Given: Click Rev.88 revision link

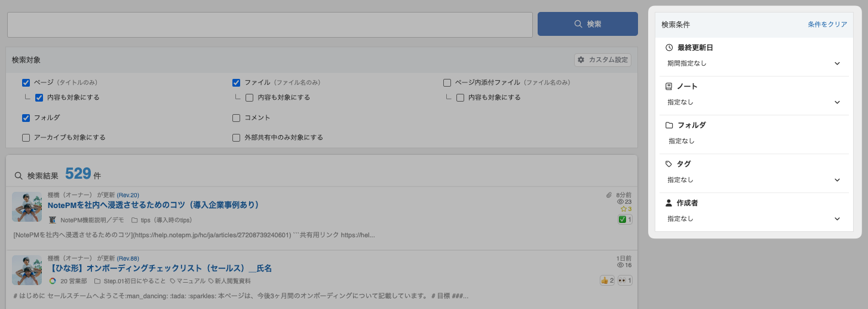Looking at the screenshot, I should (x=128, y=258).
